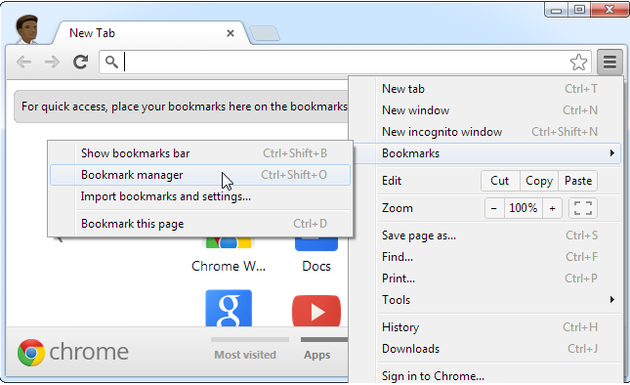This screenshot has width=630, height=385.
Task: Open a new tab with the blank tab button
Action: 264,33
